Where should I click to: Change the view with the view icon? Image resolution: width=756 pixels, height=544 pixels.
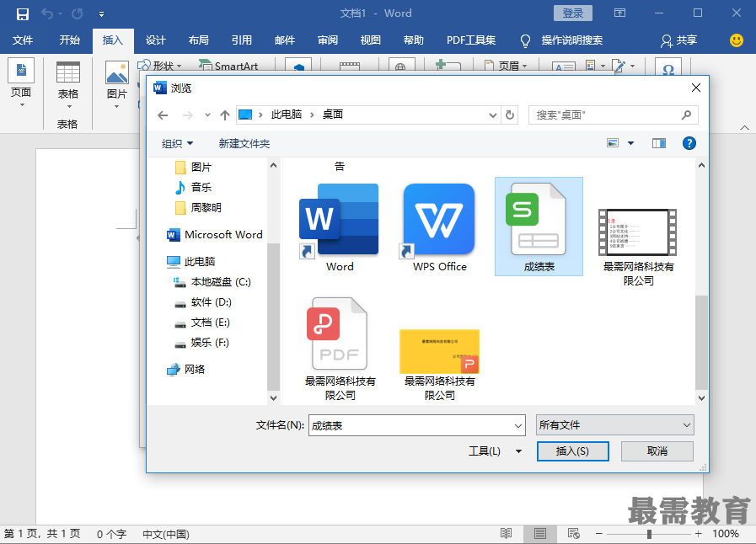click(613, 143)
